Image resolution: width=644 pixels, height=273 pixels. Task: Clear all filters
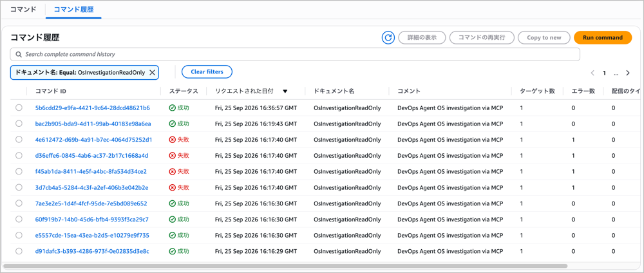point(207,72)
